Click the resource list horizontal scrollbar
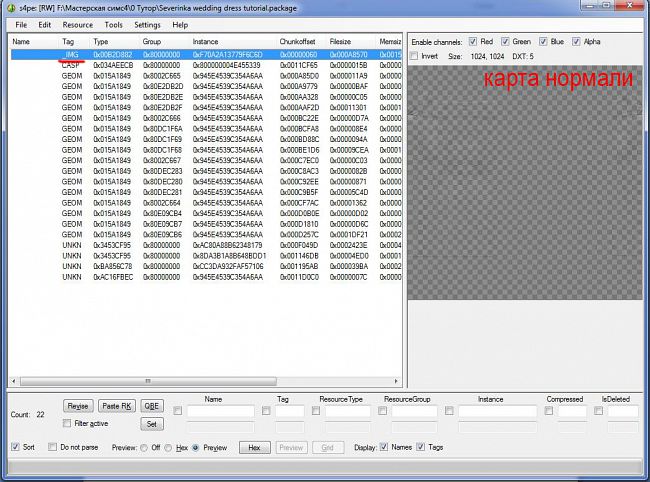This screenshot has height=482, width=650. pyautogui.click(x=200, y=383)
